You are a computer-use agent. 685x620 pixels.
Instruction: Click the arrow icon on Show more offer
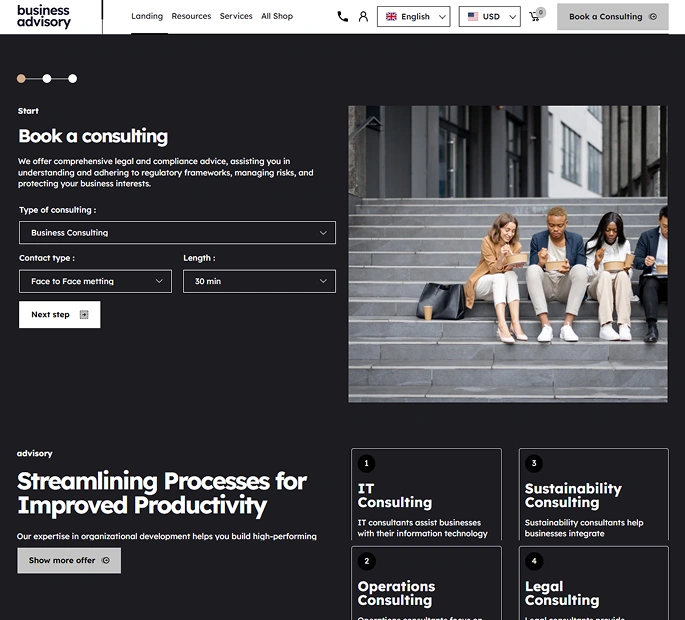pyautogui.click(x=106, y=560)
